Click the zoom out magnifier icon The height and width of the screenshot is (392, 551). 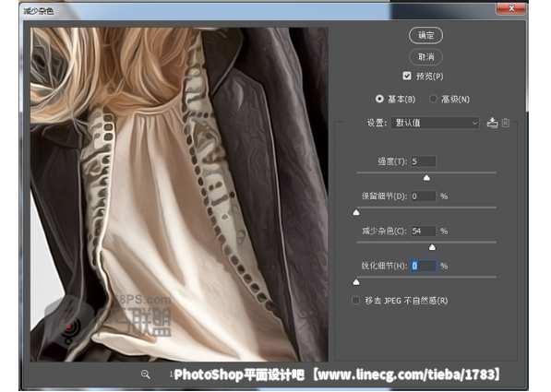coord(146,374)
